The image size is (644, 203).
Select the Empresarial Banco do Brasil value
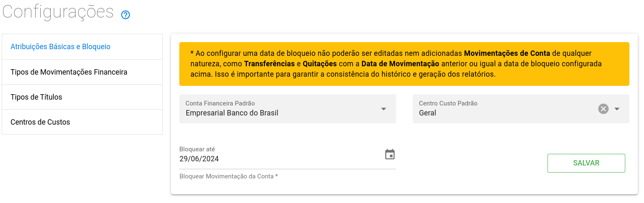point(232,113)
